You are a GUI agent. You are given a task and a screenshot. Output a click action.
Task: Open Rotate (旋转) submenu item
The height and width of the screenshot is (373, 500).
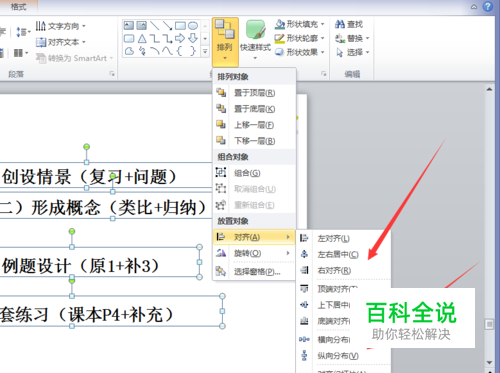point(254,253)
